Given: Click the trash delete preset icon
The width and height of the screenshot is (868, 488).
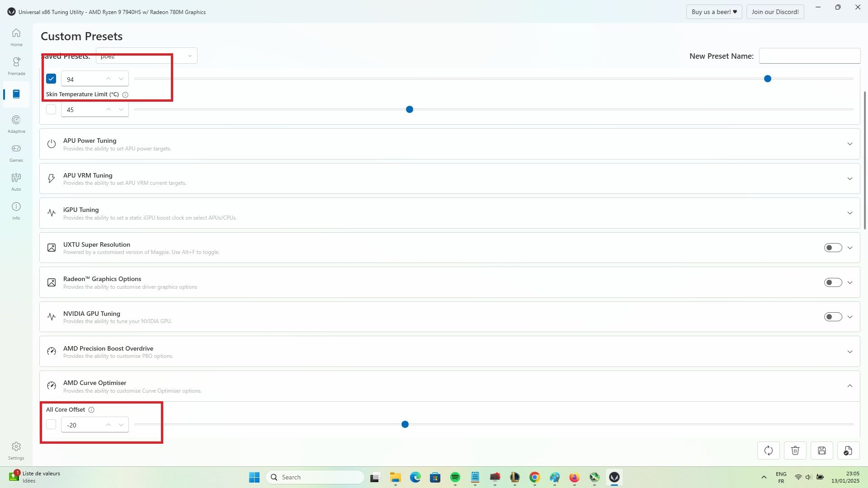Looking at the screenshot, I should point(795,450).
